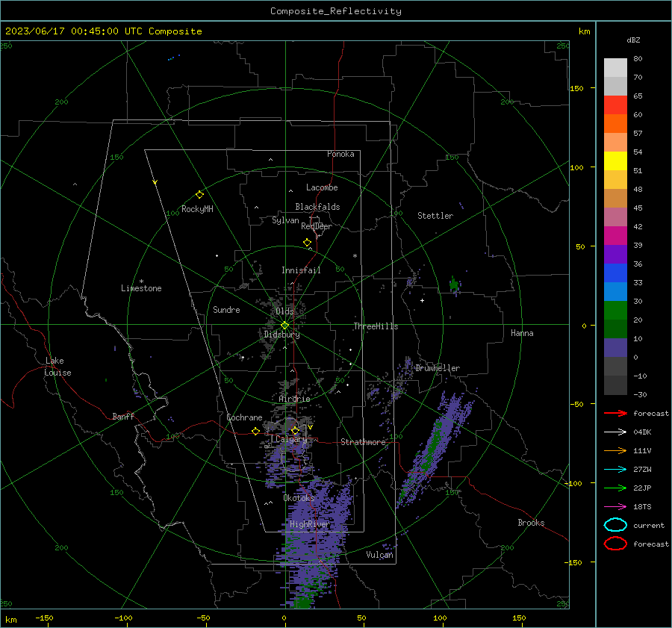Select the yellow diamond marker below RedDeer

[307, 243]
